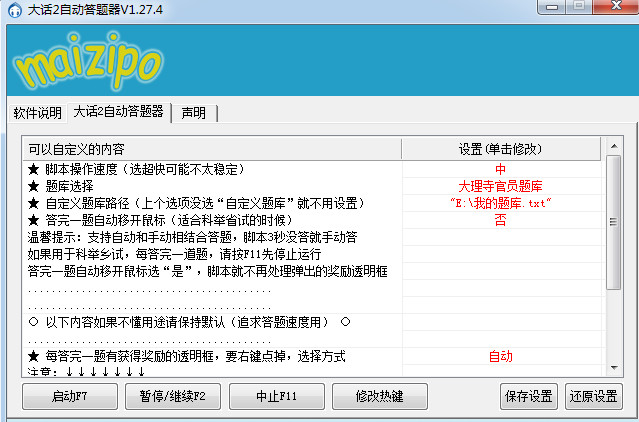639x422 pixels.
Task: Select the 脚本操作速度 row text
Action: click(137, 169)
